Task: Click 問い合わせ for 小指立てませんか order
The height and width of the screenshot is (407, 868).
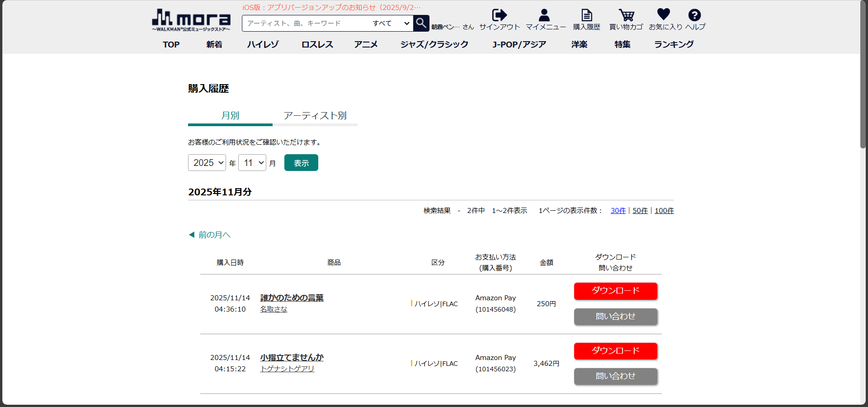Action: click(615, 376)
